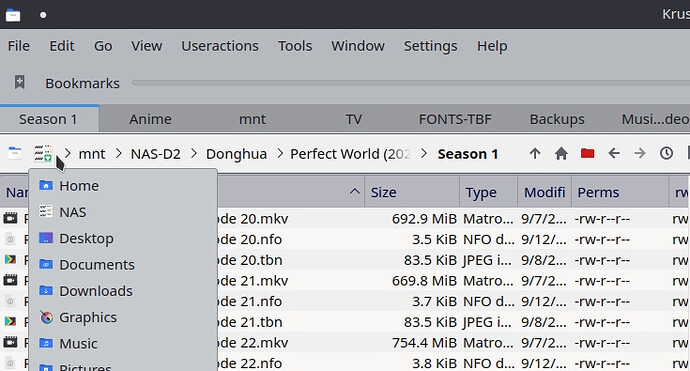Viewport: 690px width, 371px height.
Task: Select Documents in places popup
Action: (123, 264)
